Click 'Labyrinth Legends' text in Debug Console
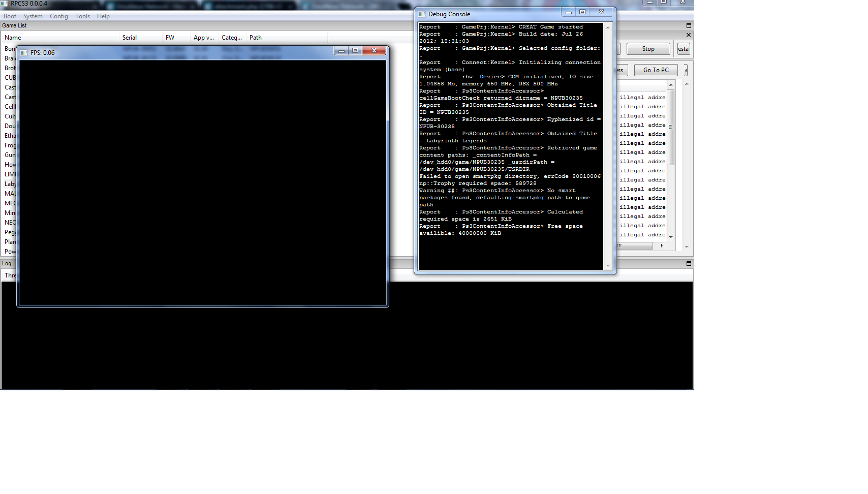The width and height of the screenshot is (868, 494). (x=456, y=141)
